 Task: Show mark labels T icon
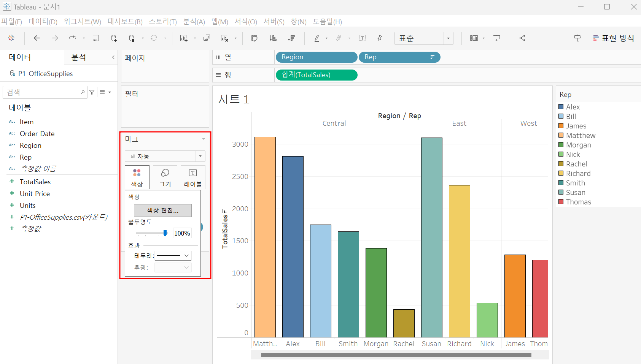[362, 38]
